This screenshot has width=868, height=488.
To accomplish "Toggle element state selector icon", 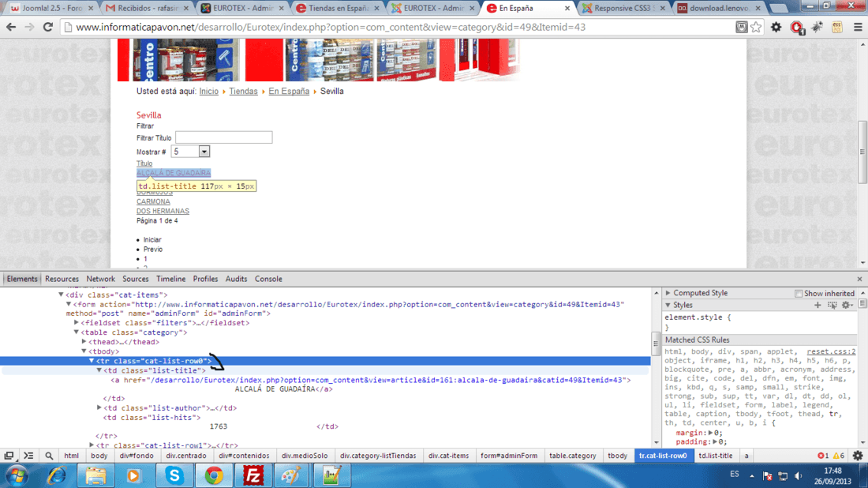I will click(x=832, y=306).
